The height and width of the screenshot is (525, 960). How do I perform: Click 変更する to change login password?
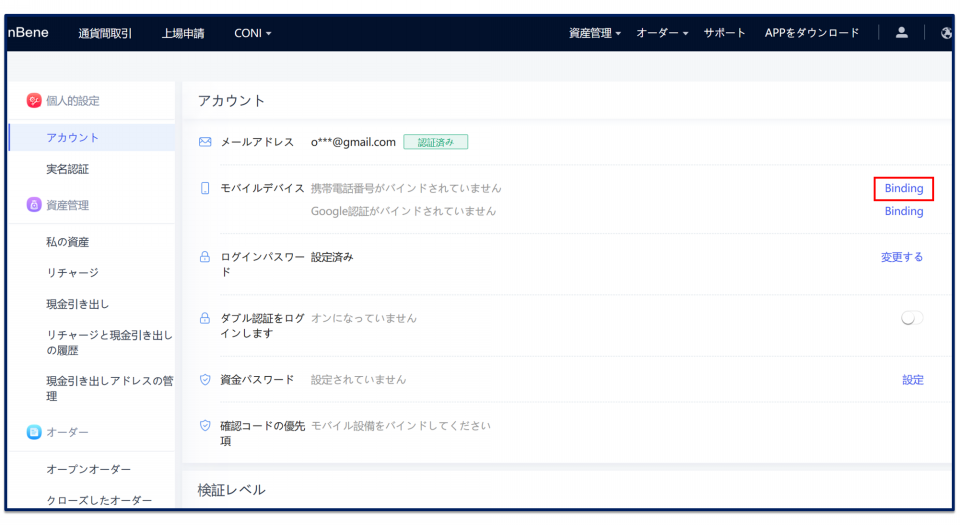(x=902, y=257)
